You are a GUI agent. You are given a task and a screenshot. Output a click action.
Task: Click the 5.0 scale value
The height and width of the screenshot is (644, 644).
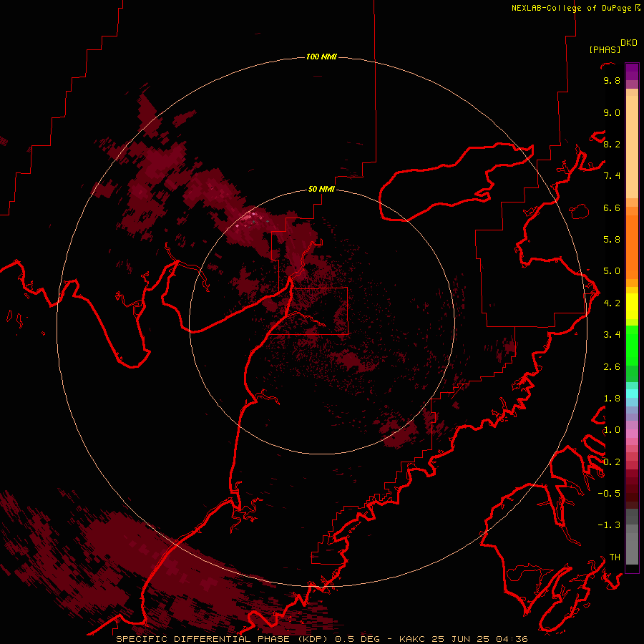coord(612,271)
